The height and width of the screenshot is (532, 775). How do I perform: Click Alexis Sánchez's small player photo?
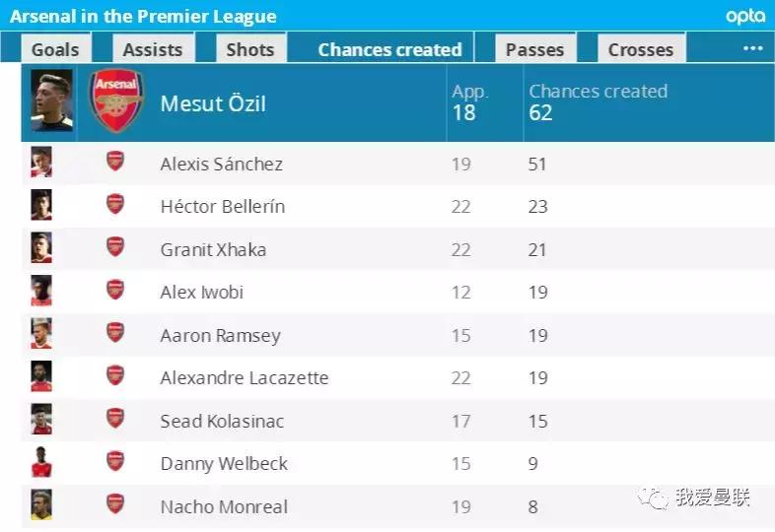tap(41, 163)
